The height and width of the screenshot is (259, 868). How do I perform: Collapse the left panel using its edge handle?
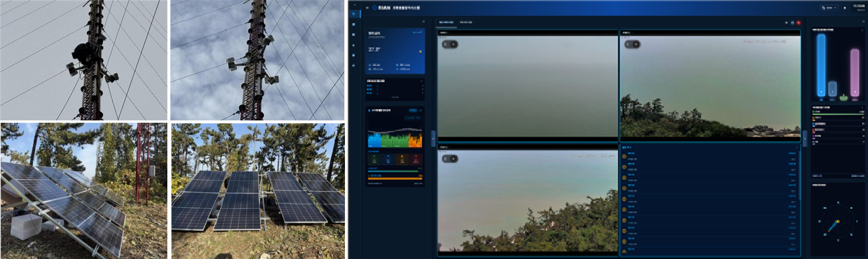click(433, 138)
